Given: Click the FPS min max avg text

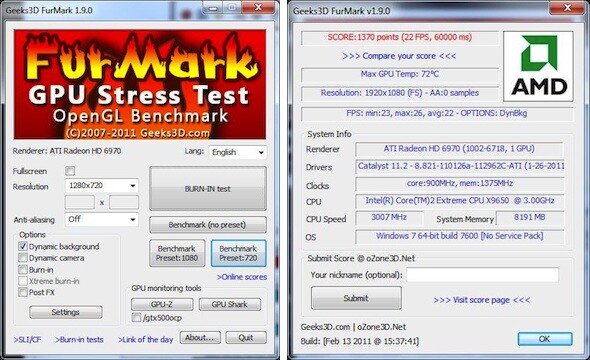Looking at the screenshot, I should [437, 113].
